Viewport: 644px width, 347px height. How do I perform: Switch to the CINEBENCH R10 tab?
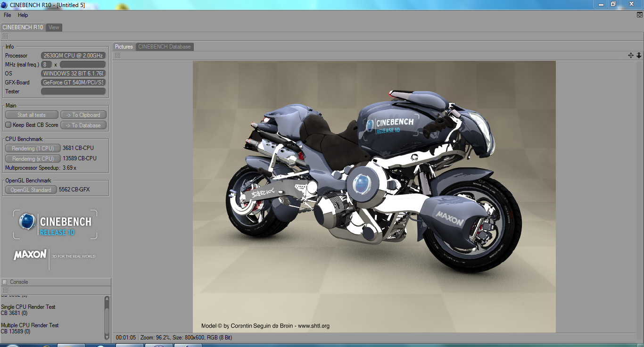pos(23,27)
